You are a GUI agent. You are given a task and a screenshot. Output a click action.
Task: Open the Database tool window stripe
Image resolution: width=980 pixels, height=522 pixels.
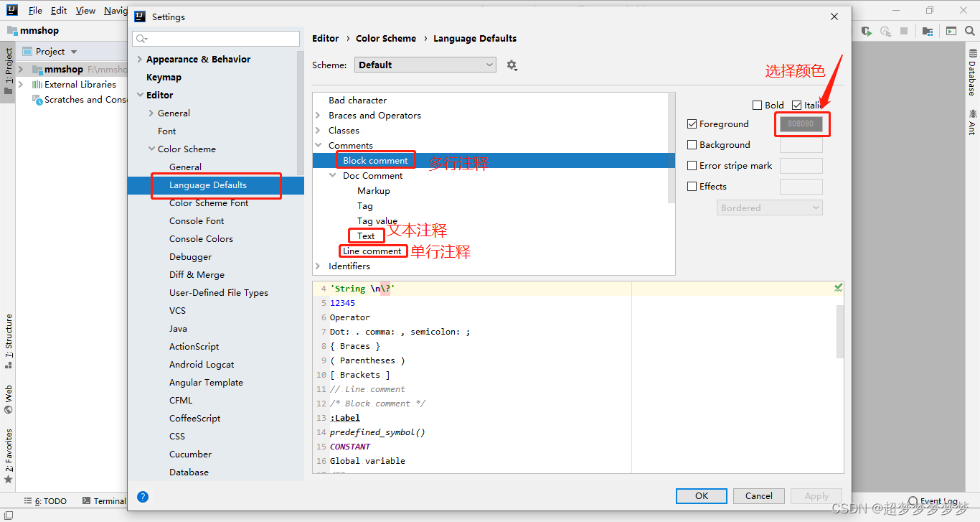coord(973,73)
